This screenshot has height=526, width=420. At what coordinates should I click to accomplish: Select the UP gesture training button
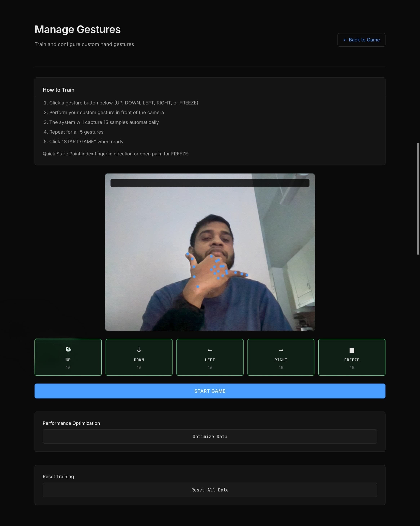point(68,357)
